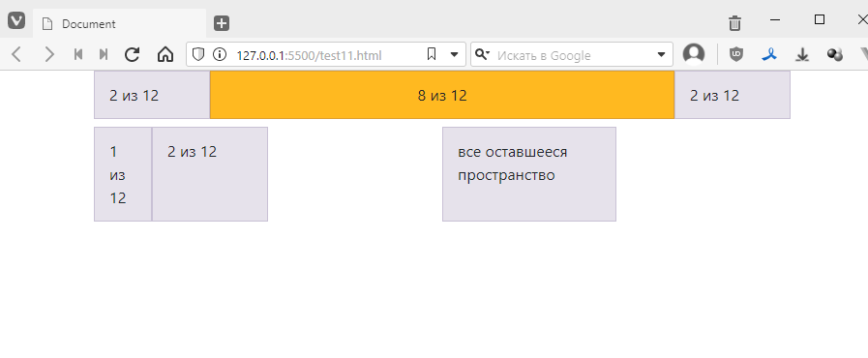
Task: Open the search engine selector
Action: coord(483,54)
